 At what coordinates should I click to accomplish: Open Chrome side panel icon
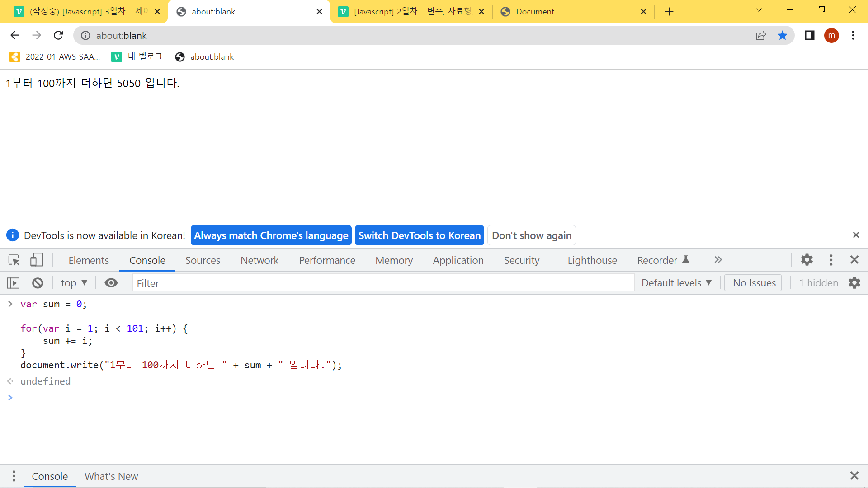click(x=810, y=35)
